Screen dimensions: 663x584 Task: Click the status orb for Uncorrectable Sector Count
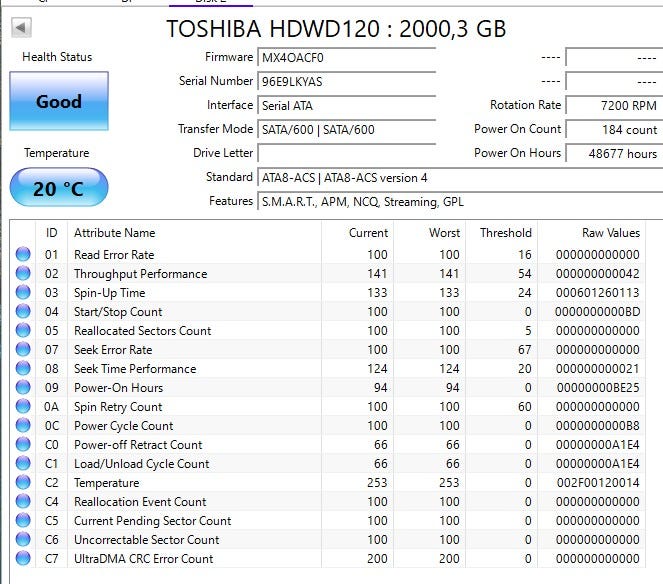point(23,539)
